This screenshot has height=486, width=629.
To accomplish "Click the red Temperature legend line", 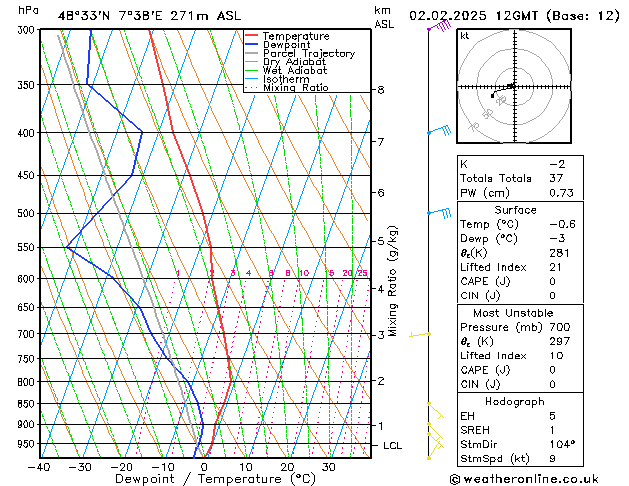I will 251,36.
